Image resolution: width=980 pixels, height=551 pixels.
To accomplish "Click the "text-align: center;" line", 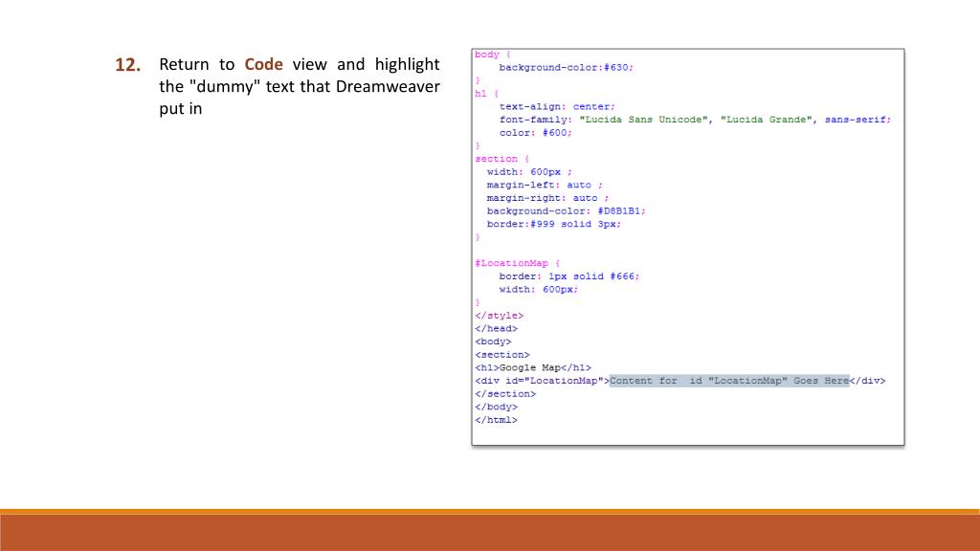I will [x=557, y=107].
